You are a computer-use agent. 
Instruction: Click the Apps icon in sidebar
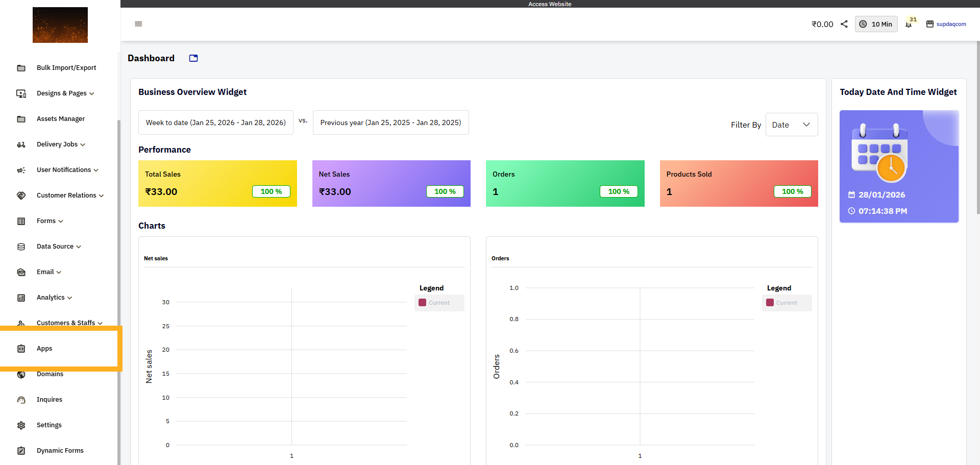(x=21, y=349)
